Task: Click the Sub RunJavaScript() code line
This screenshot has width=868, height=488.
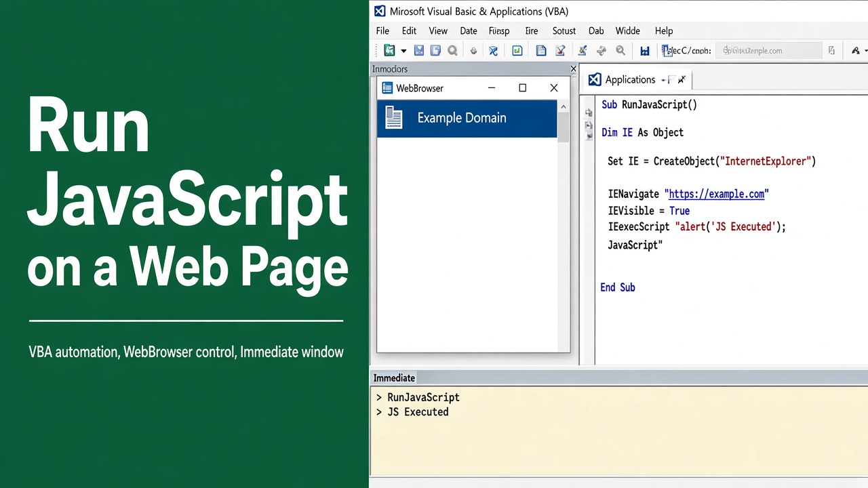Action: [649, 104]
